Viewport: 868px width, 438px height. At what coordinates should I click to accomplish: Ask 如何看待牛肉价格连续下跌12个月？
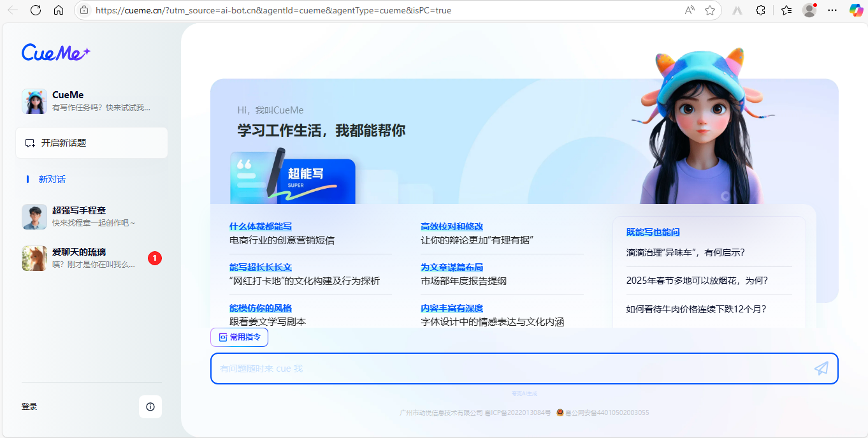tap(696, 309)
